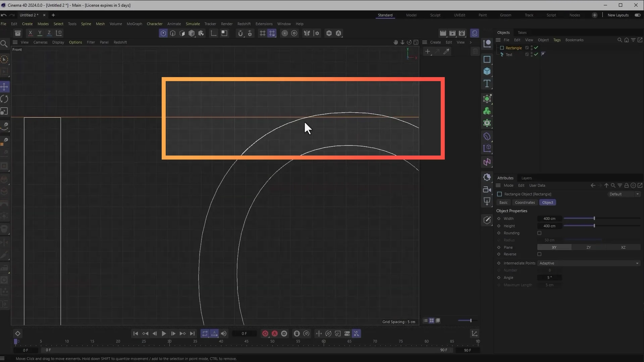The height and width of the screenshot is (362, 644).
Task: Toggle workplane grid snapping icon
Action: click(272, 33)
